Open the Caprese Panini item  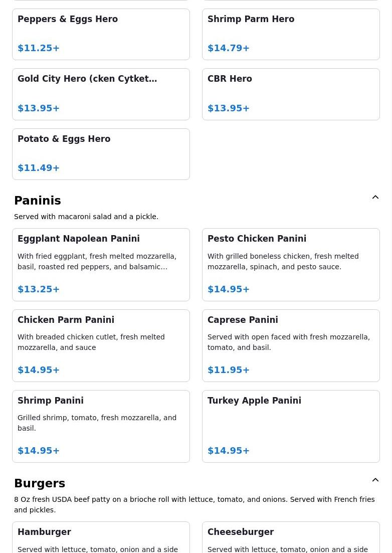[291, 345]
